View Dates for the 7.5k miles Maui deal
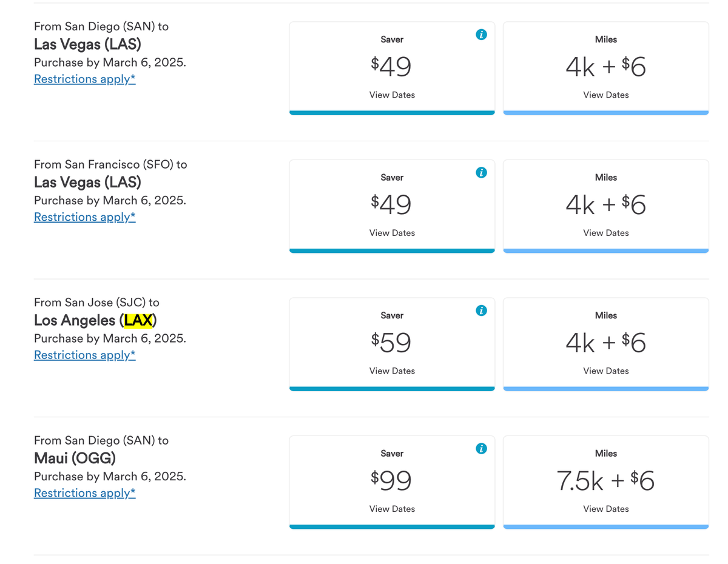The width and height of the screenshot is (728, 564). coord(605,508)
